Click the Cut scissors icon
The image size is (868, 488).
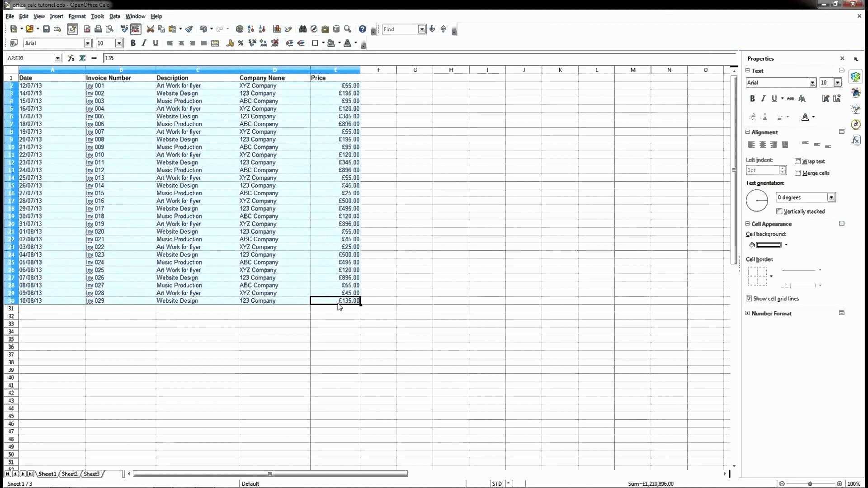[150, 29]
